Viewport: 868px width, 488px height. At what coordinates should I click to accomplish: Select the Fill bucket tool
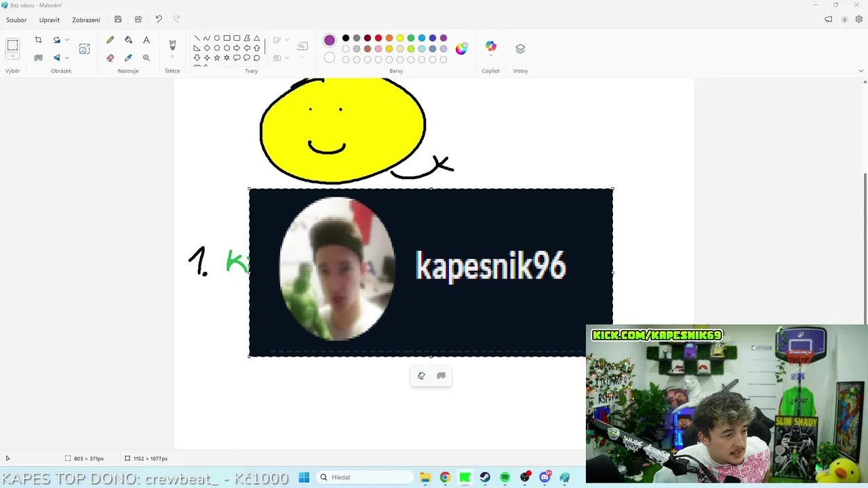(128, 40)
